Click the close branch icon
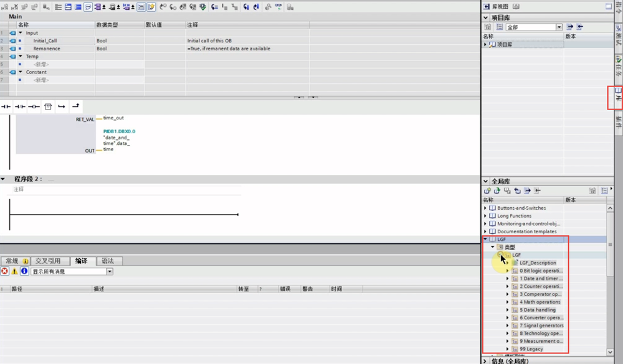This screenshot has width=623, height=364. click(x=75, y=107)
